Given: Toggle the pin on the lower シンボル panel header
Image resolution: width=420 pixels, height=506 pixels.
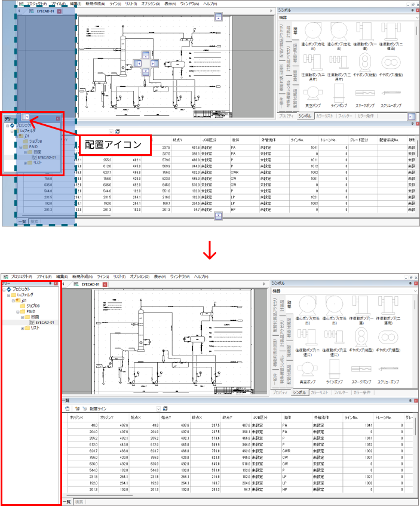Looking at the screenshot, I should [x=410, y=284].
